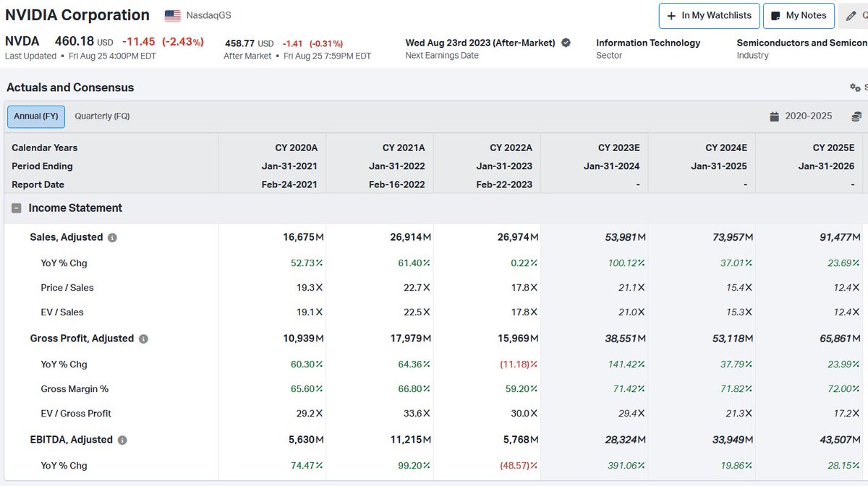Click the 16,675M sales value
The height and width of the screenshot is (486, 868).
pos(303,237)
